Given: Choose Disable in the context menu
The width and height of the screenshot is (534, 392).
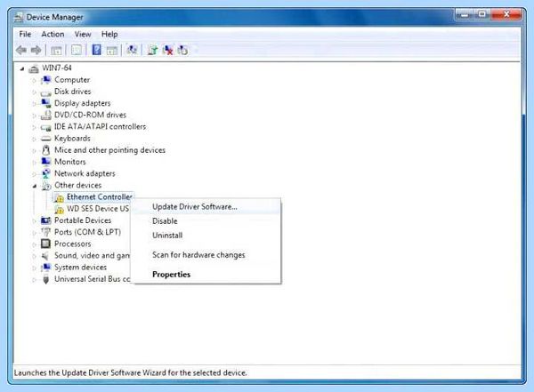Looking at the screenshot, I should (x=207, y=220).
